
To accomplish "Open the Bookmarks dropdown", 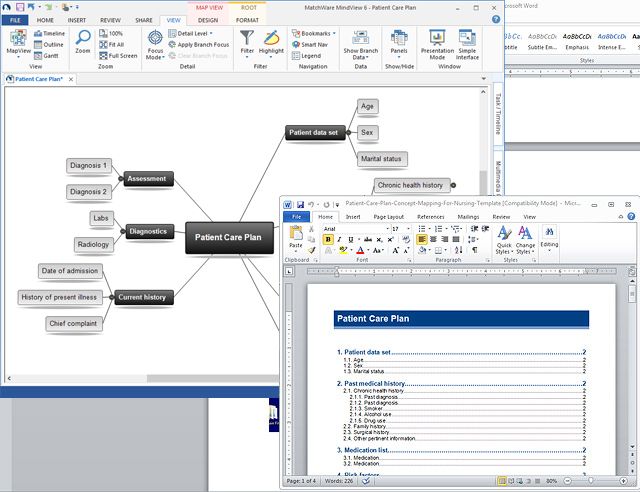I will click(x=314, y=33).
